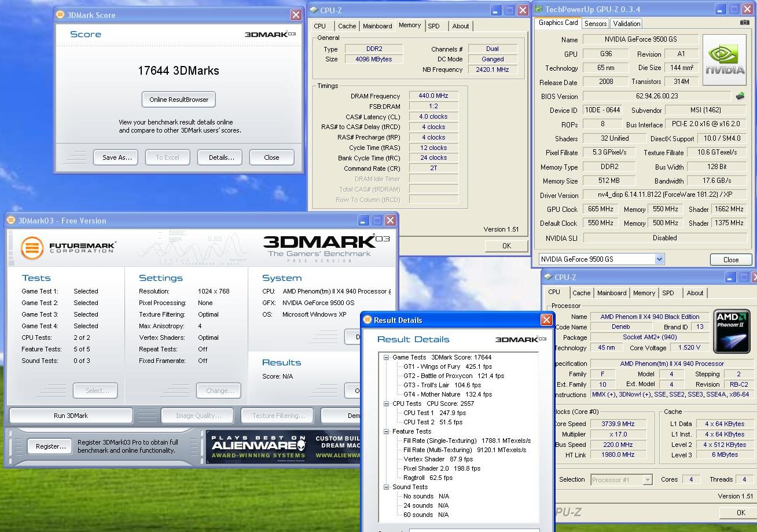Click the NVIDIA logo in GPU-Z
Image resolution: width=757 pixels, height=532 pixels.
[725, 60]
